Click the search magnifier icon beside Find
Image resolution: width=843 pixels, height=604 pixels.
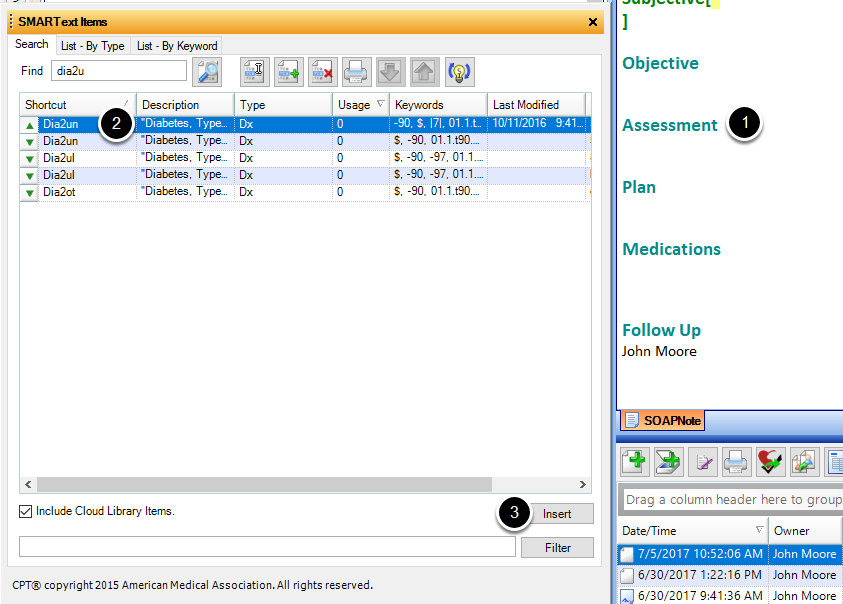click(x=207, y=72)
